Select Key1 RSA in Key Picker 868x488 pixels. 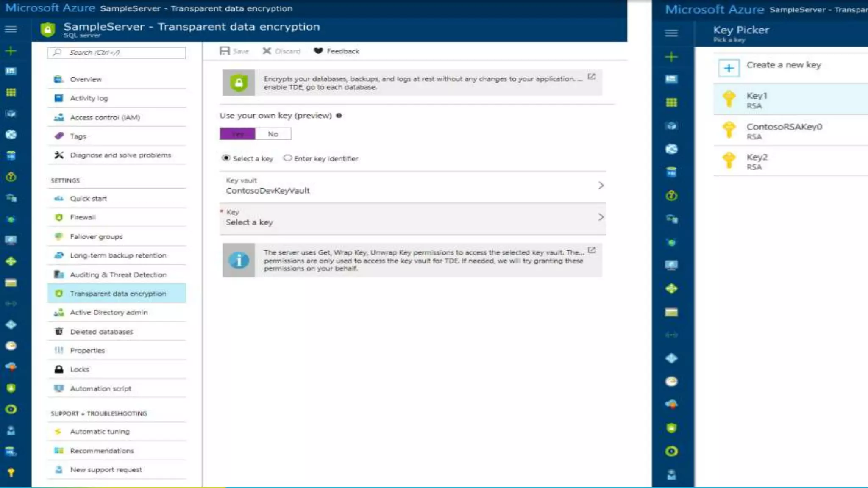tap(791, 100)
